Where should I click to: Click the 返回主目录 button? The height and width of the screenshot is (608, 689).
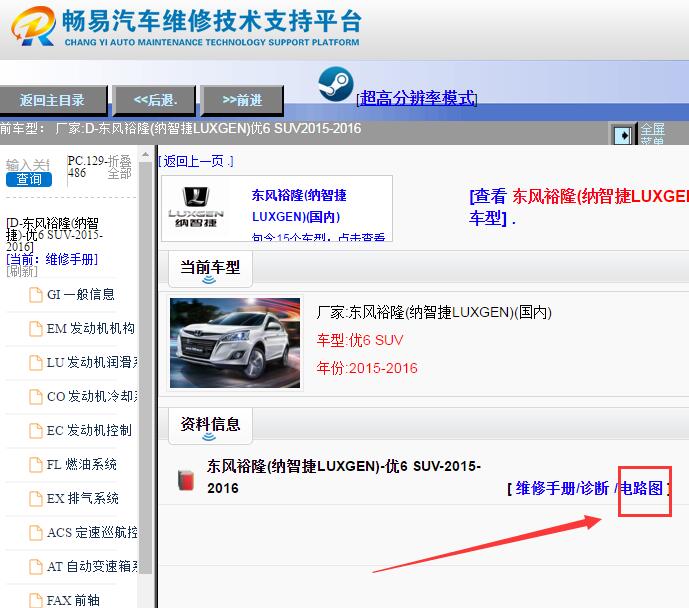coord(53,100)
